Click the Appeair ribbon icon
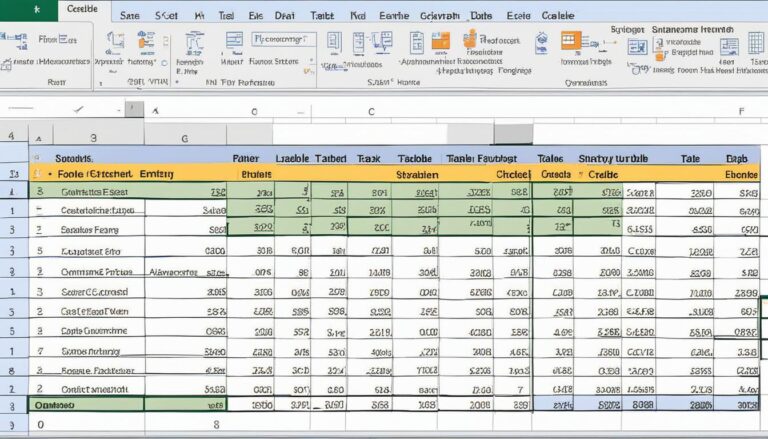Image resolution: width=768 pixels, height=439 pixels. coord(116,44)
